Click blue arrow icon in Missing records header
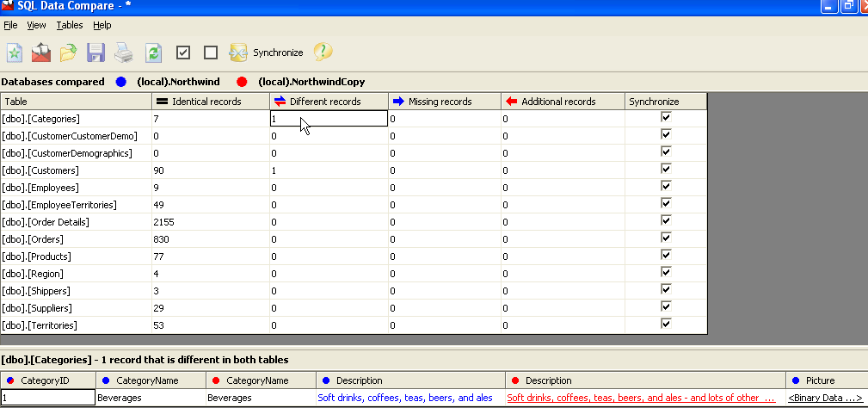 (x=398, y=102)
